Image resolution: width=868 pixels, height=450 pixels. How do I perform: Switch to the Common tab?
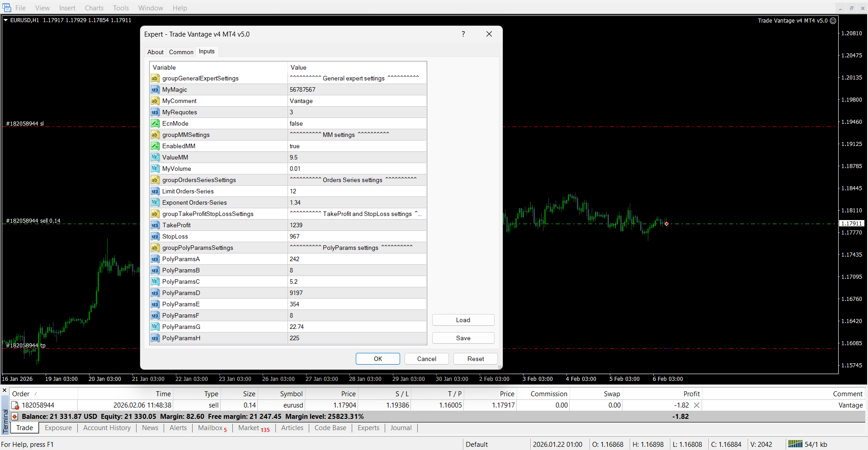click(181, 52)
